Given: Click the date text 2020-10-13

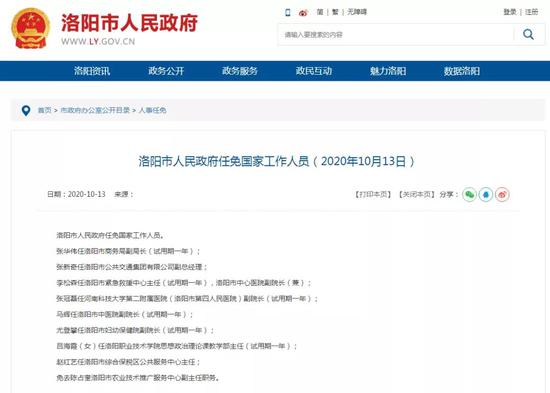Looking at the screenshot, I should pyautogui.click(x=86, y=194).
